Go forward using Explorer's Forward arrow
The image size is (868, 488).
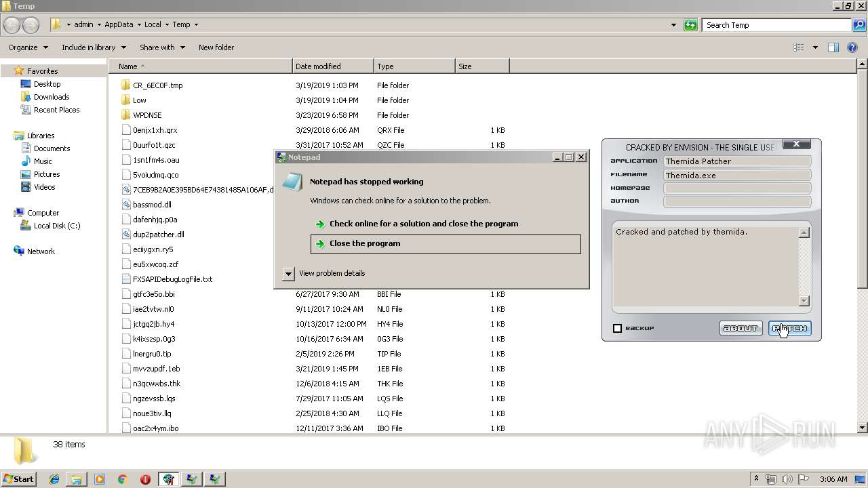(x=31, y=25)
